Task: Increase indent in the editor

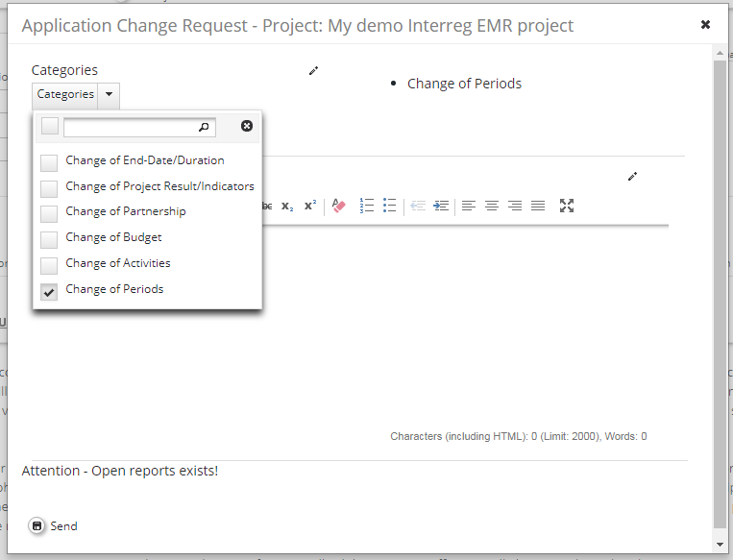Action: coord(441,206)
